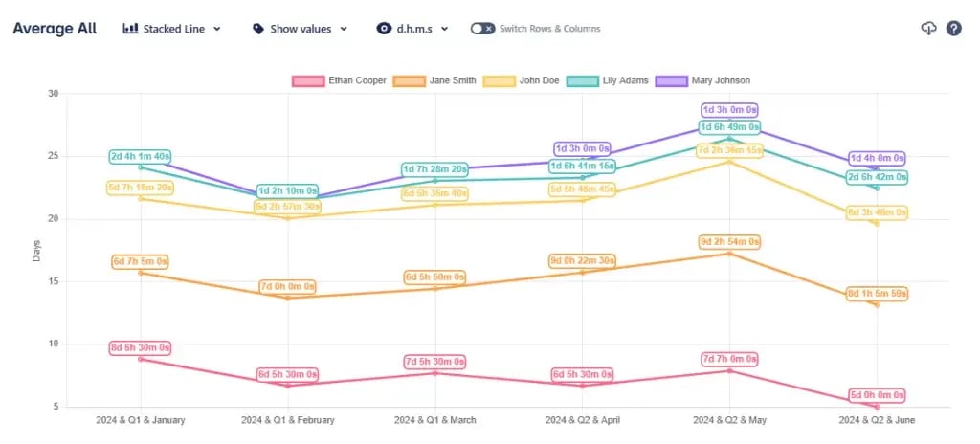Click the Show values tag icon

pos(258,29)
